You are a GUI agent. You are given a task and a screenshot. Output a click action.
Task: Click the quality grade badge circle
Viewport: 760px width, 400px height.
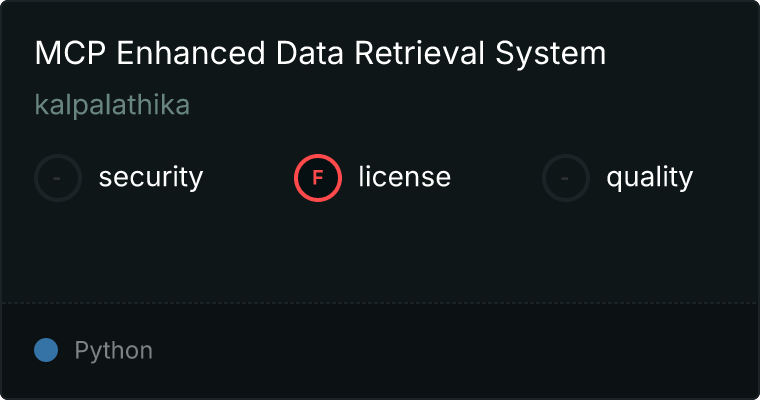point(566,178)
